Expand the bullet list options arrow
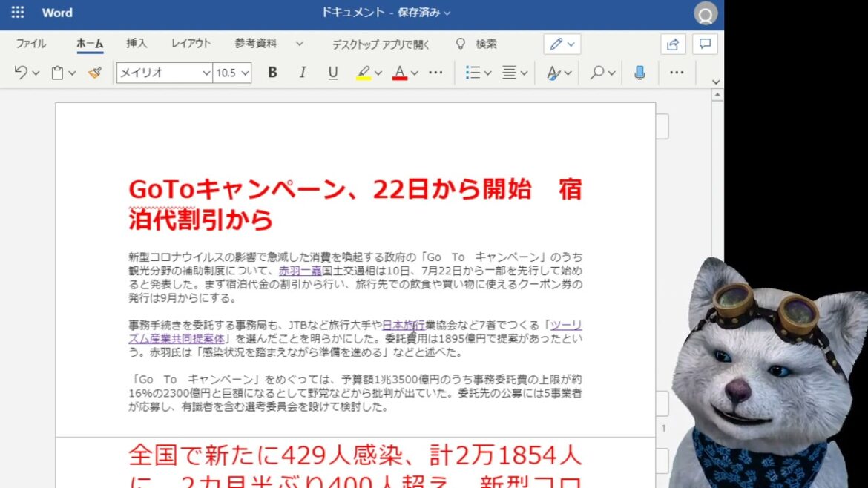The height and width of the screenshot is (488, 868). (487, 73)
